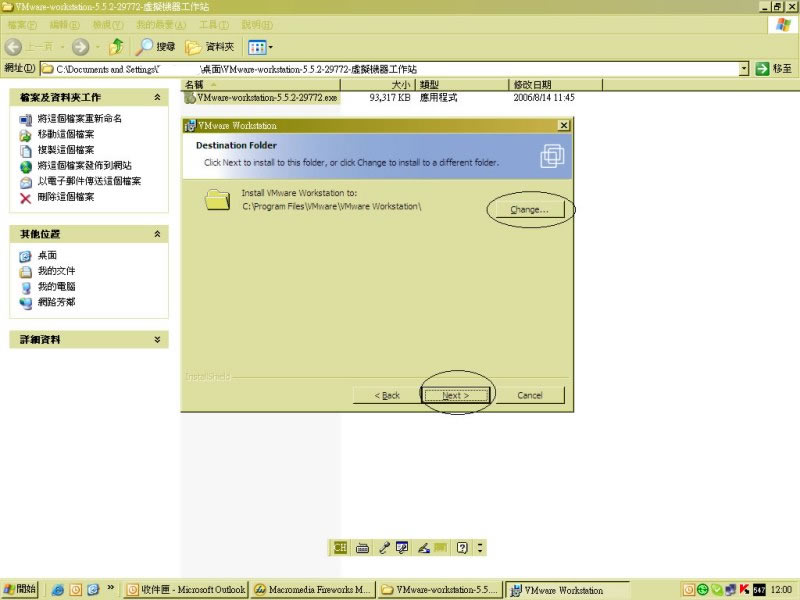
Task: Click the Change... button in VMware installer
Action: click(x=529, y=209)
